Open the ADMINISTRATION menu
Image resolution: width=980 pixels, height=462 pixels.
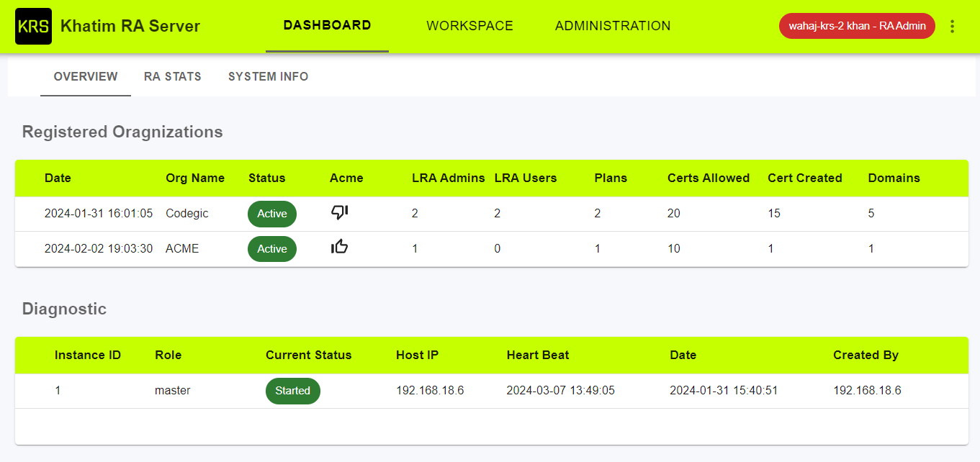(613, 26)
